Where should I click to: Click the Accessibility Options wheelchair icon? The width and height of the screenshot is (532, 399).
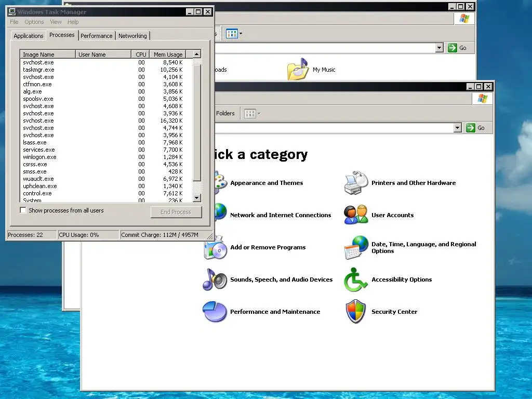tap(355, 280)
